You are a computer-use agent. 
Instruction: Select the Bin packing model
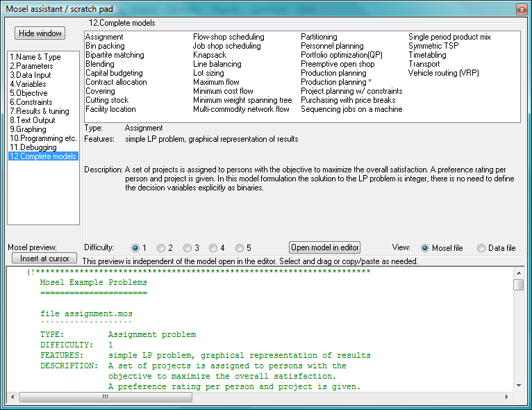105,46
